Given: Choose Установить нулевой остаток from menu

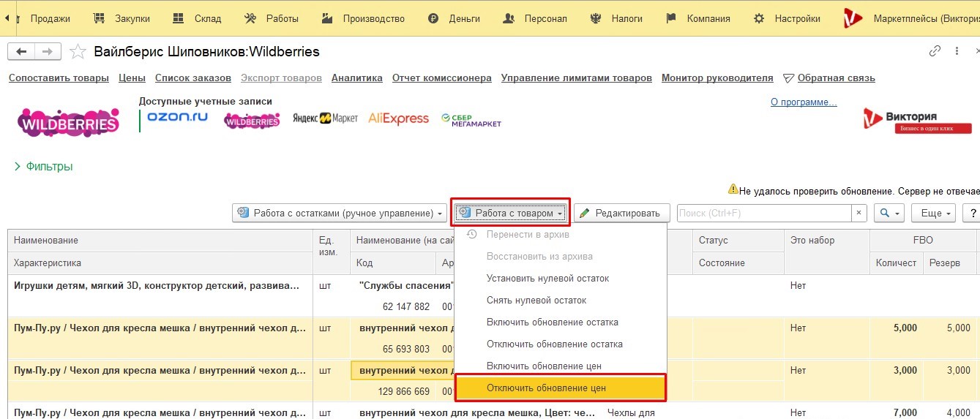Looking at the screenshot, I should point(561,278).
